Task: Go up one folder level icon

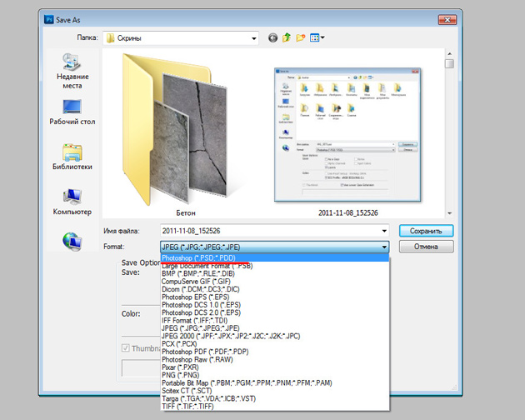Action: tap(287, 37)
